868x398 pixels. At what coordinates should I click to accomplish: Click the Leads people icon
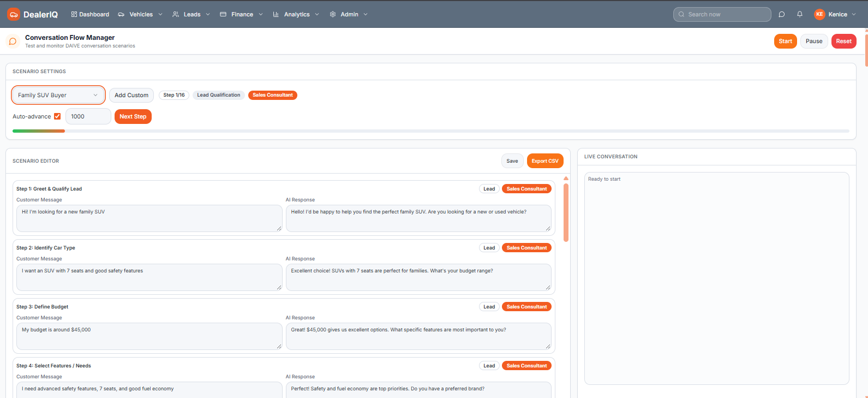(x=176, y=14)
